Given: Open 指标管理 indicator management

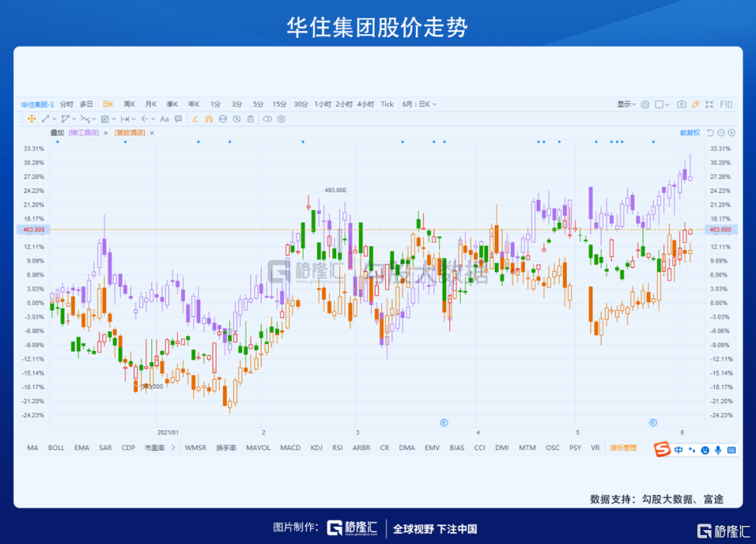Looking at the screenshot, I should click(623, 447).
